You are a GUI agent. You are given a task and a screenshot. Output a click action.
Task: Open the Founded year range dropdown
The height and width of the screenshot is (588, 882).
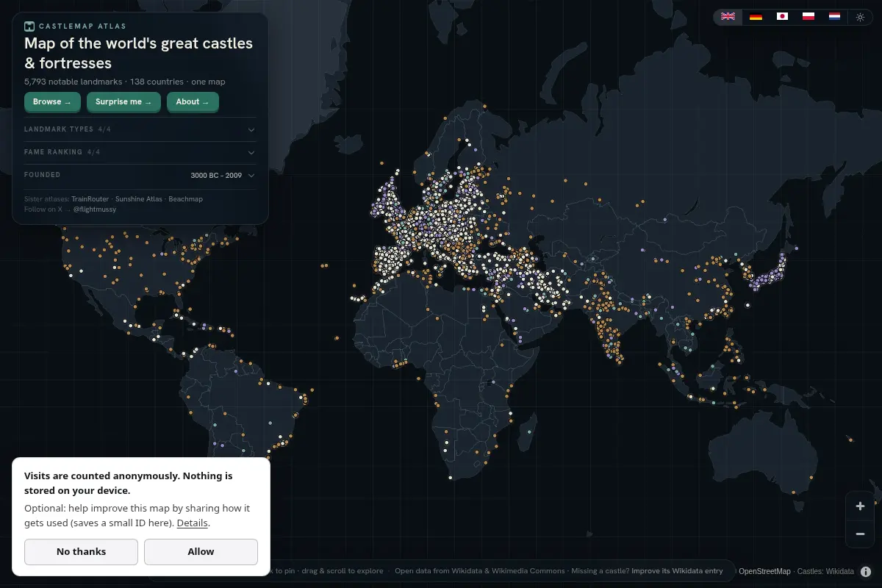coord(223,176)
